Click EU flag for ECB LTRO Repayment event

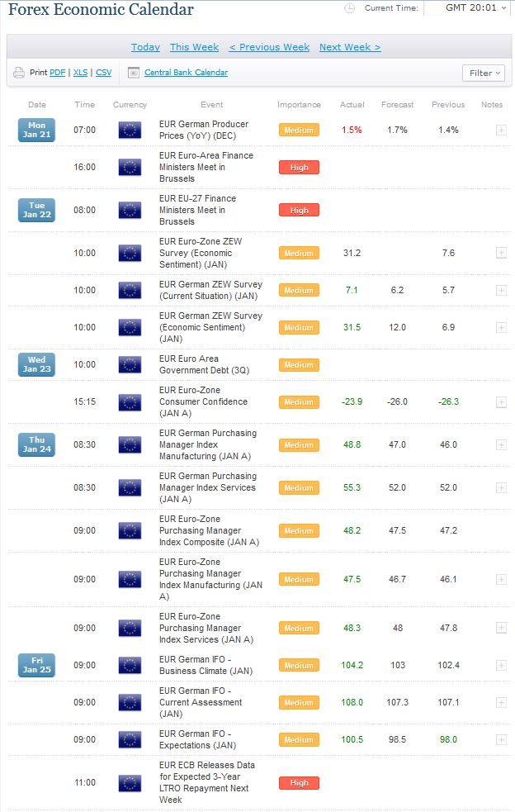click(x=130, y=782)
